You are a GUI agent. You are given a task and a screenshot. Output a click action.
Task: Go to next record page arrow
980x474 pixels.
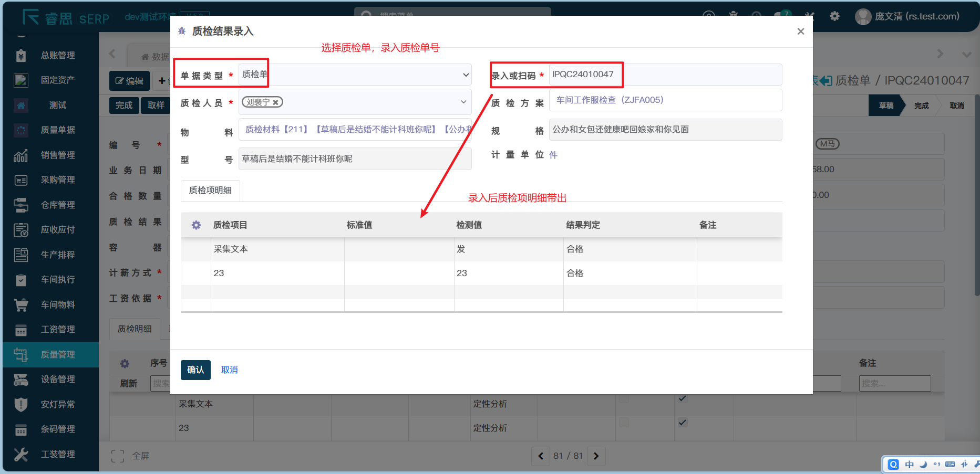(x=596, y=456)
